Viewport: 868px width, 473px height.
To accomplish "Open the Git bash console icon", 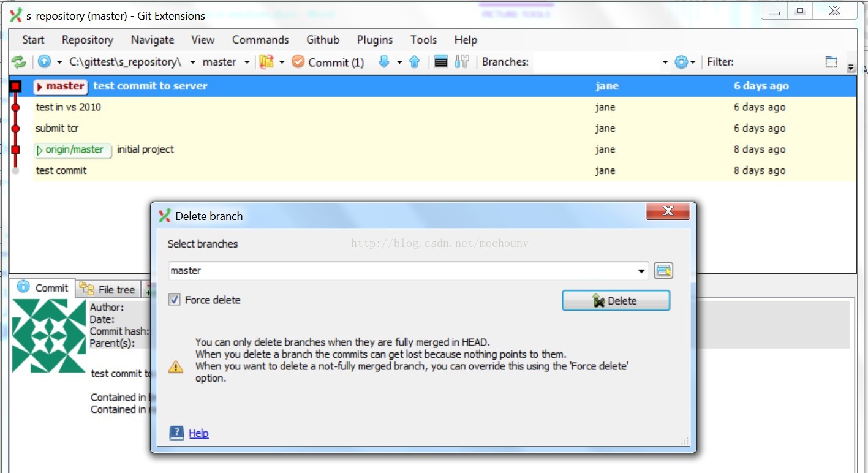I will [440, 61].
